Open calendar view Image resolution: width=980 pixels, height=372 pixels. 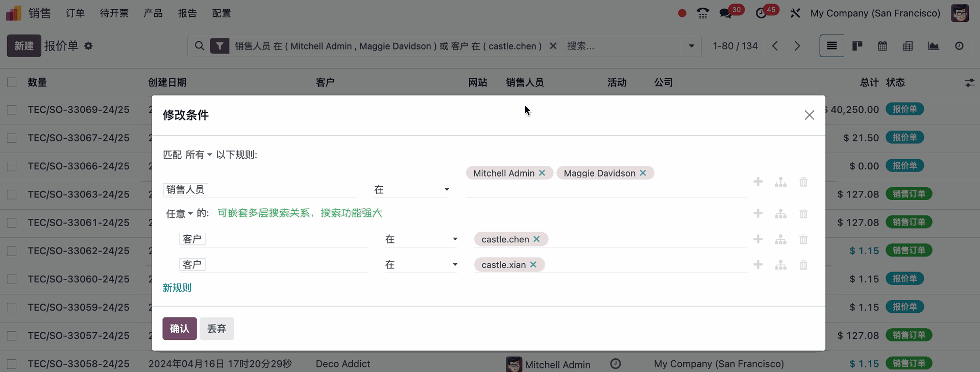[x=883, y=46]
